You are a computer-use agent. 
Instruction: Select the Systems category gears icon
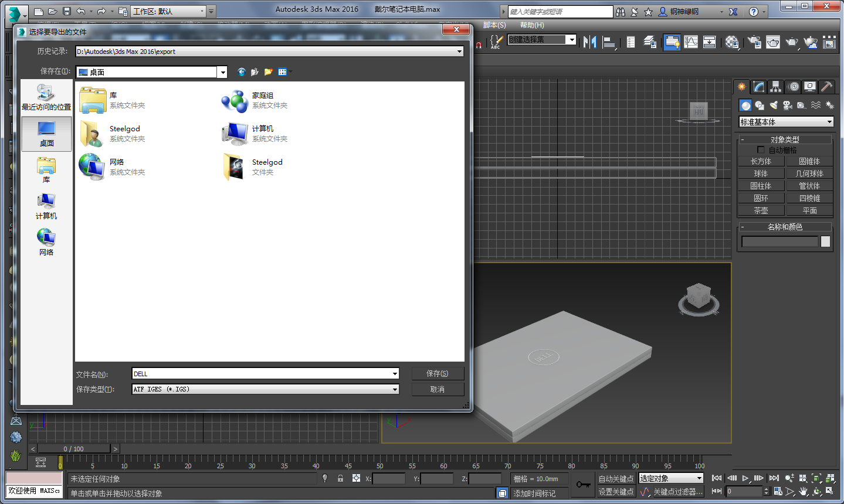pos(830,105)
